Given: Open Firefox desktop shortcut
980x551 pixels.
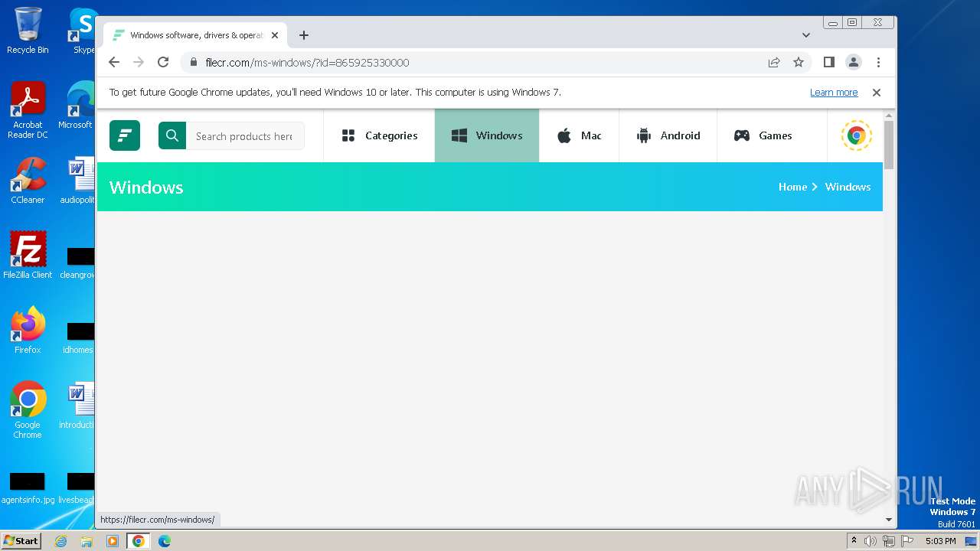Looking at the screenshot, I should pyautogui.click(x=28, y=330).
